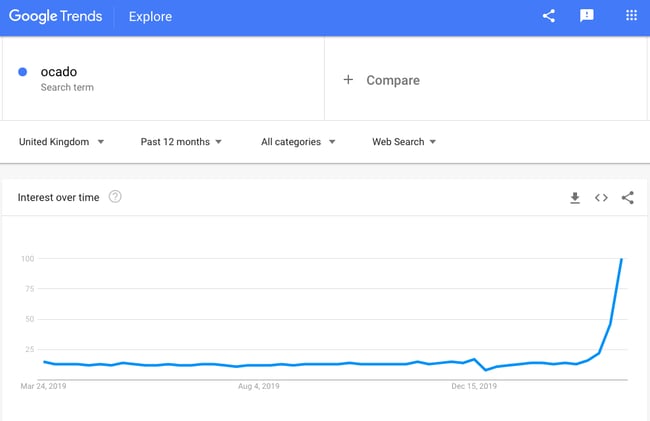
Task: Open the Google apps grid
Action: point(631,15)
